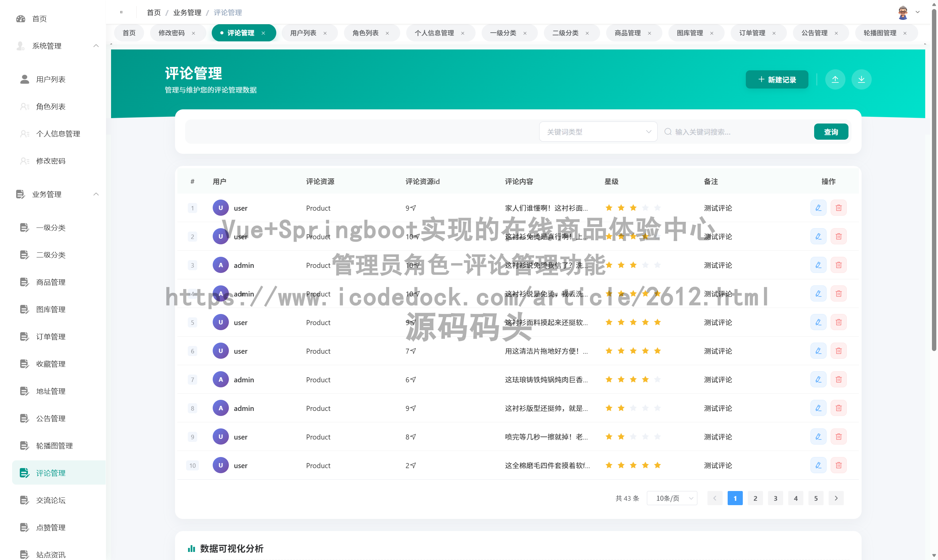
Task: Click the magnifier icon in keyword search field
Action: pos(668,131)
